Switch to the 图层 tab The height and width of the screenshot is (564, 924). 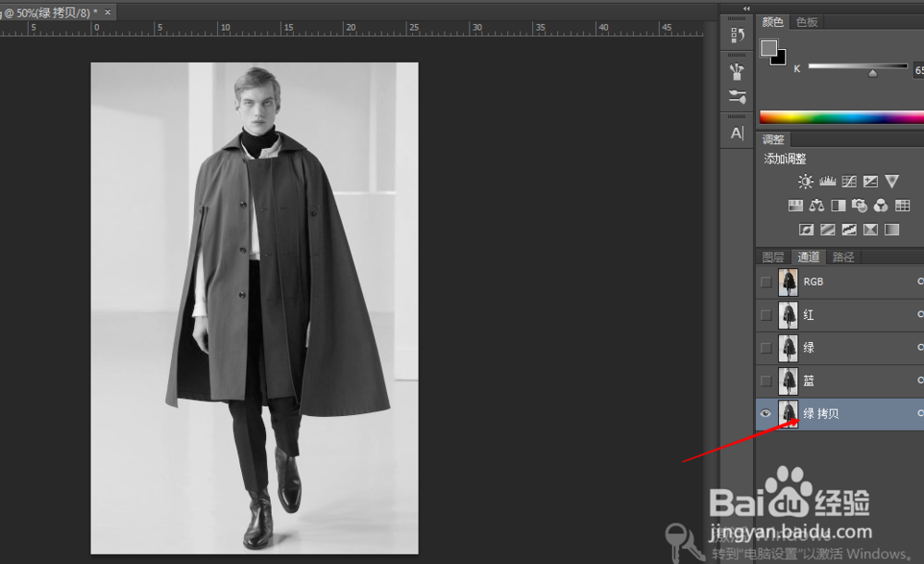[x=773, y=257]
